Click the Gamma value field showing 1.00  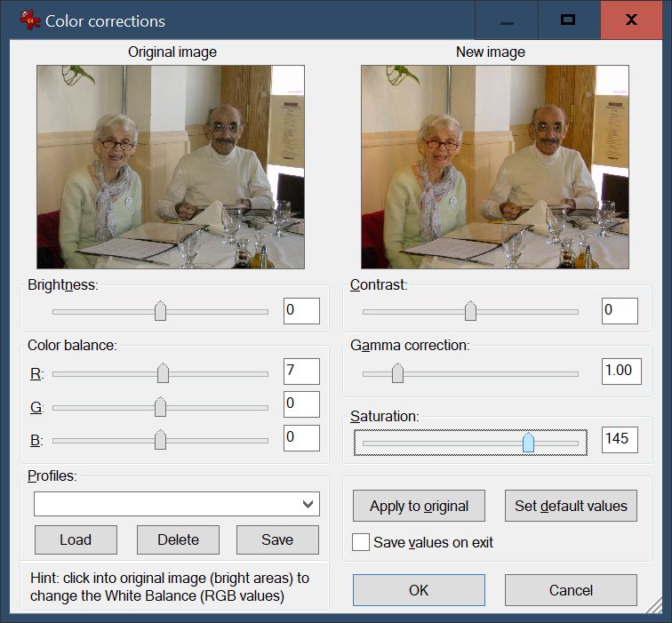(621, 371)
